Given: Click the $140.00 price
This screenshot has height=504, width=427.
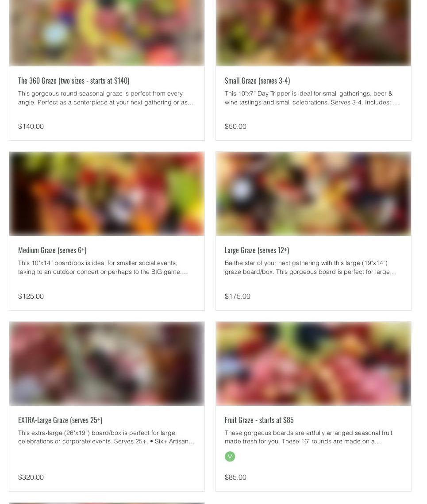Looking at the screenshot, I should [x=31, y=126].
